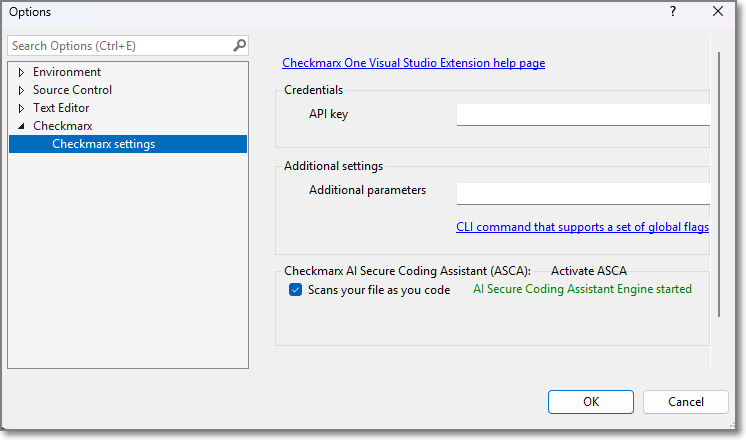The width and height of the screenshot is (746, 440).
Task: Click the search magnifier icon
Action: coord(239,46)
